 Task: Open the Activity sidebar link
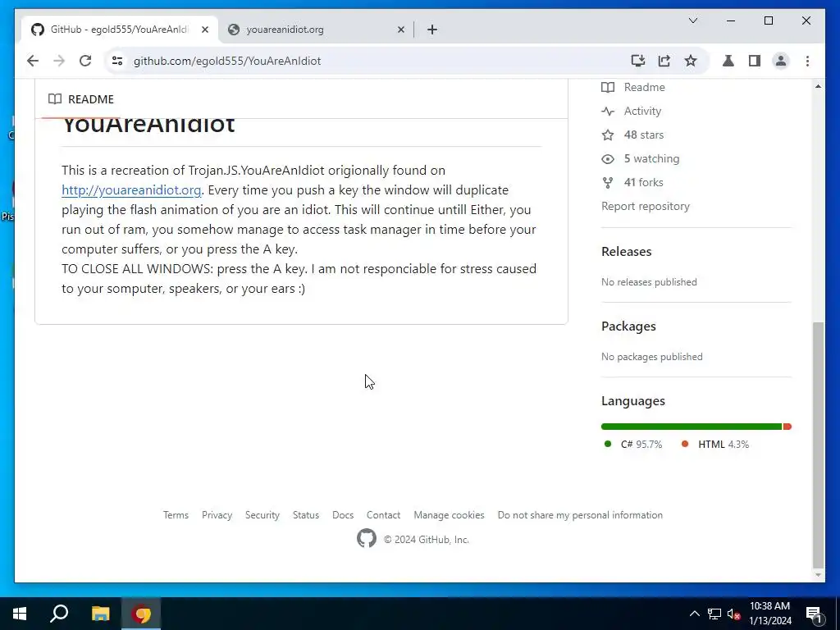tap(642, 111)
